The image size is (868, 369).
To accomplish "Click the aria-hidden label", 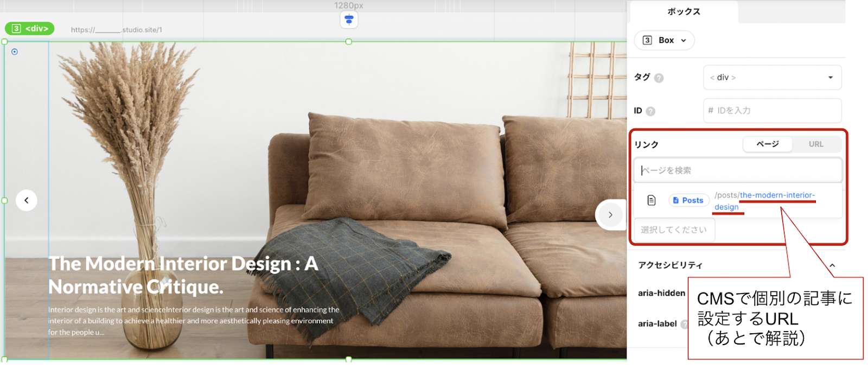I will (661, 293).
